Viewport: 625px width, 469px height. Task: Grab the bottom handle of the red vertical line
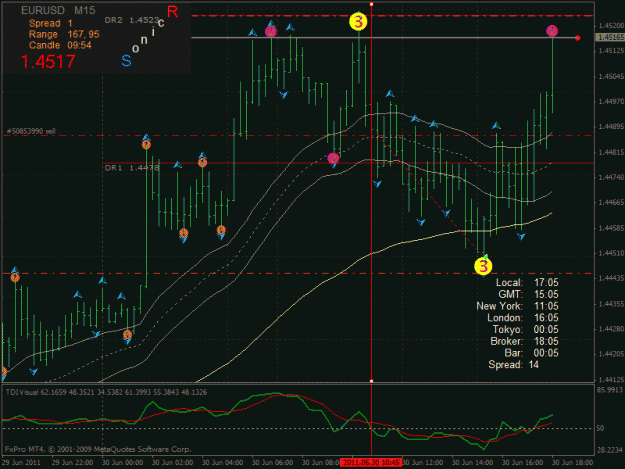coord(371,381)
